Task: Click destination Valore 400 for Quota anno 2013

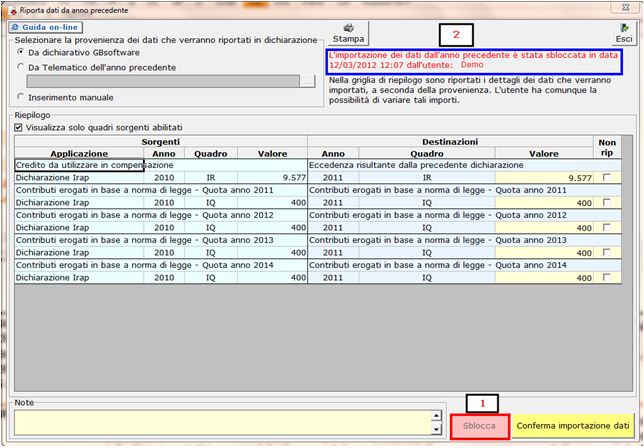Action: click(x=544, y=253)
